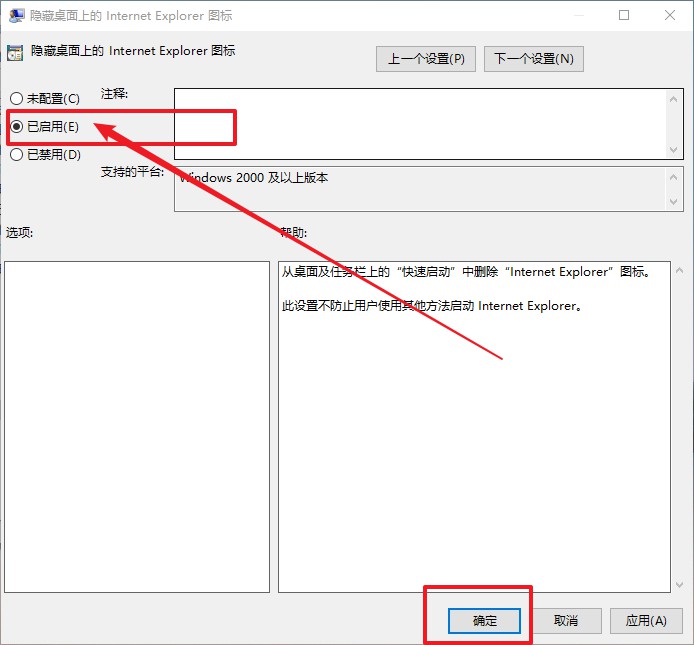This screenshot has height=645, width=694.
Task: Maximize the dialog window
Action: [624, 15]
